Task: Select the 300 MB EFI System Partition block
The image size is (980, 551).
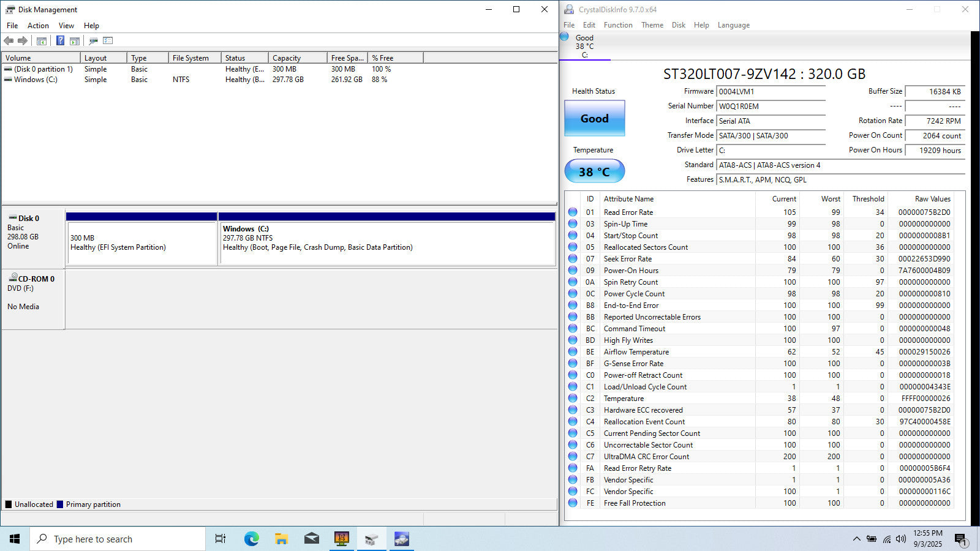Action: click(141, 242)
